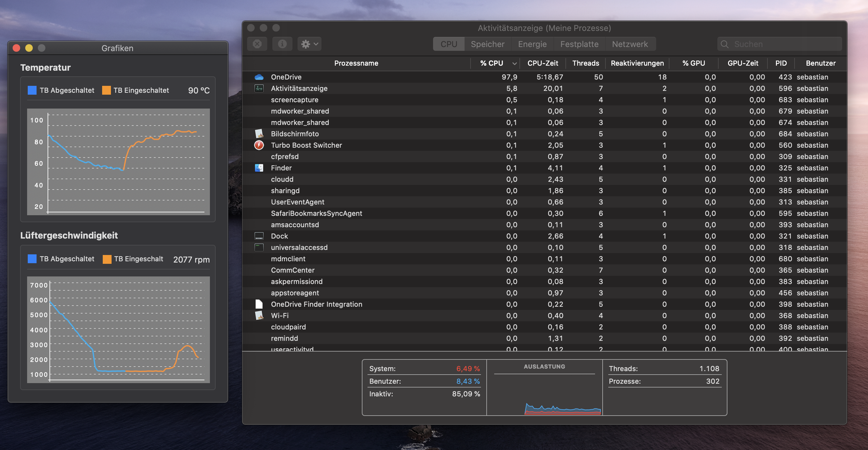Switch to the Speicher tab
This screenshot has height=450, width=868.
[x=487, y=44]
